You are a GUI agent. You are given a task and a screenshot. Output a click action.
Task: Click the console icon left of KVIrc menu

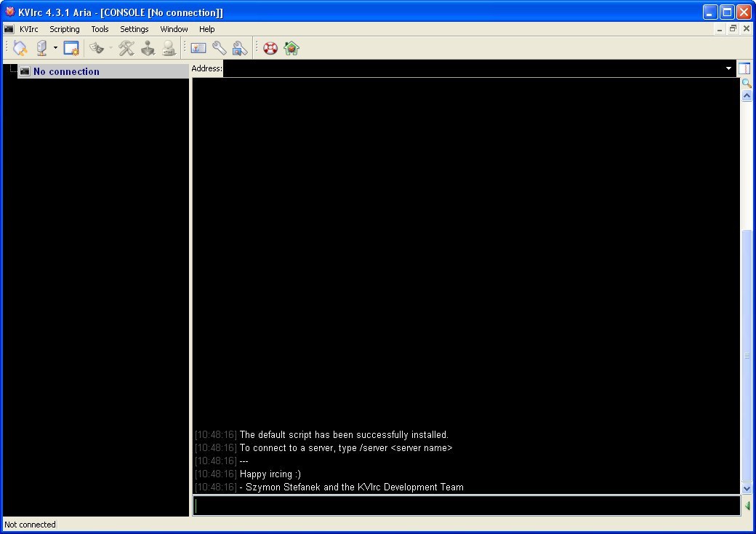9,29
